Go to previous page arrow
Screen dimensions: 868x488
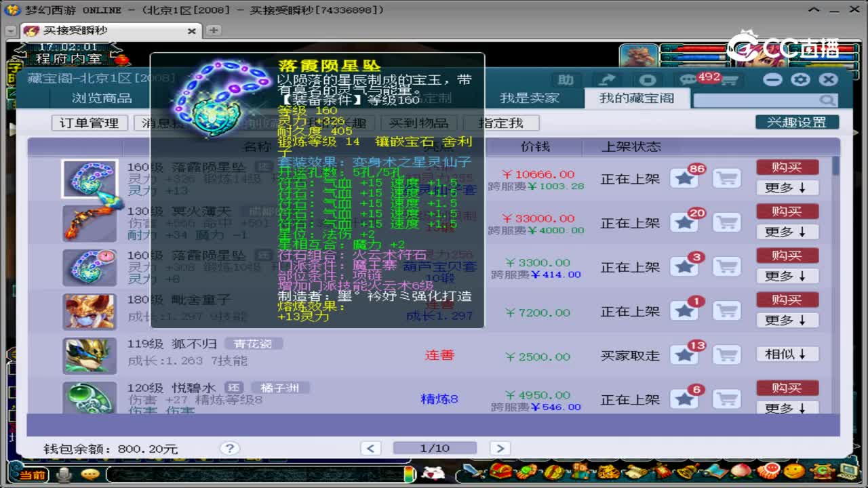[x=371, y=448]
